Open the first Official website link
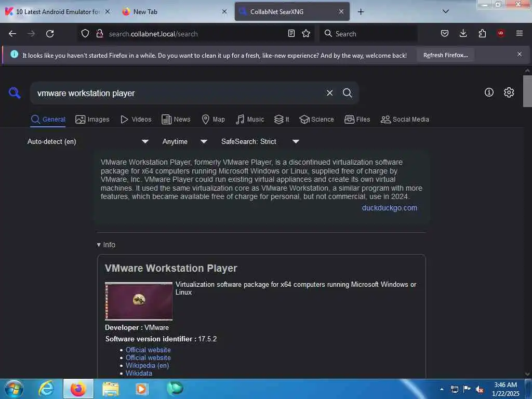 tap(148, 350)
